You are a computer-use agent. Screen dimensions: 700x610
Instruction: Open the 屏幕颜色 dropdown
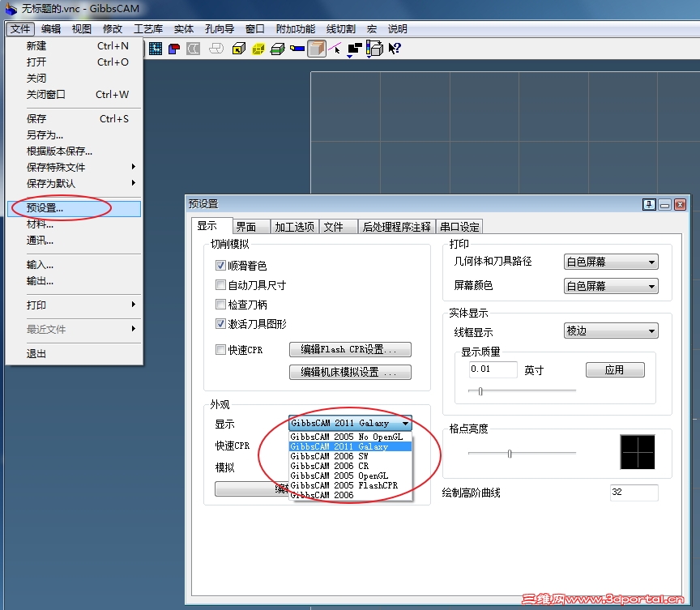[611, 286]
